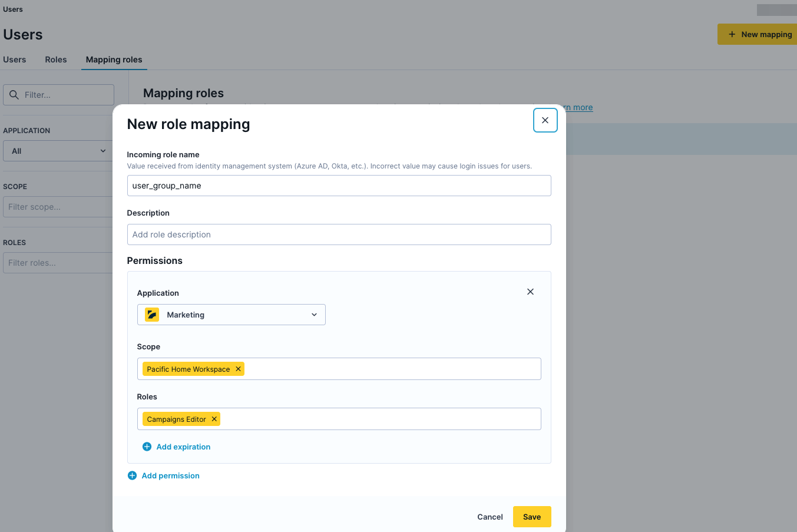Focus the sidebar Filter search box

pos(58,95)
